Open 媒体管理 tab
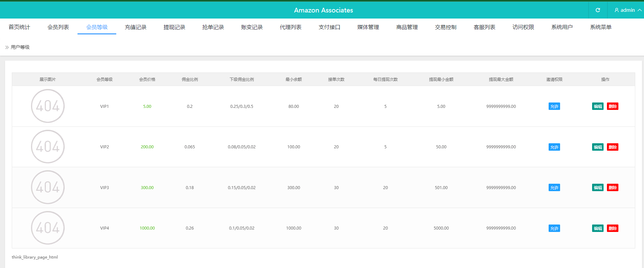The height and width of the screenshot is (268, 644). (x=368, y=27)
